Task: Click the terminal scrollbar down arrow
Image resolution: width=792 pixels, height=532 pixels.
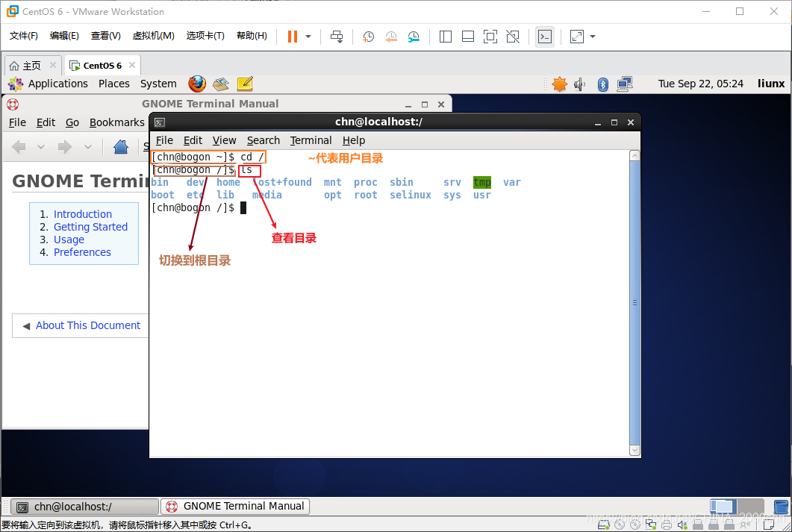Action: pyautogui.click(x=635, y=450)
